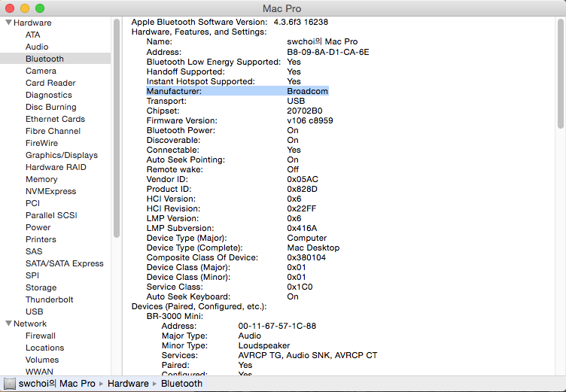Click Hardware in the path bar
Image resolution: width=566 pixels, height=392 pixels.
pos(128,383)
